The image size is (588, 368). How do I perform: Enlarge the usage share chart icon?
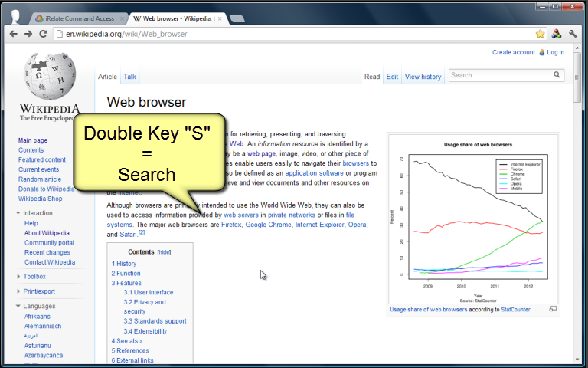553,309
